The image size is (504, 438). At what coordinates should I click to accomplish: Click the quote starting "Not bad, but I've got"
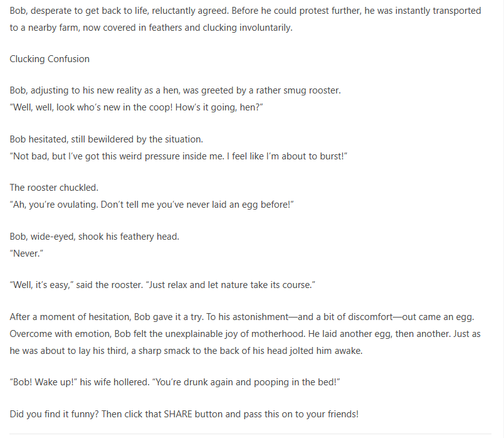tap(179, 156)
